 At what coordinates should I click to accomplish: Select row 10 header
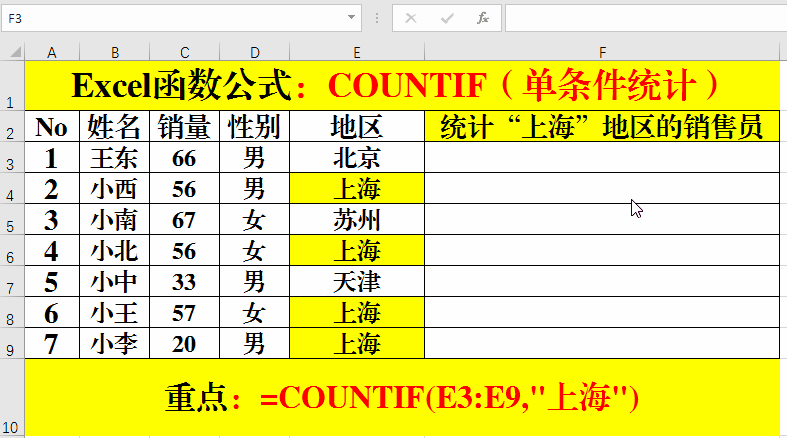click(12, 398)
